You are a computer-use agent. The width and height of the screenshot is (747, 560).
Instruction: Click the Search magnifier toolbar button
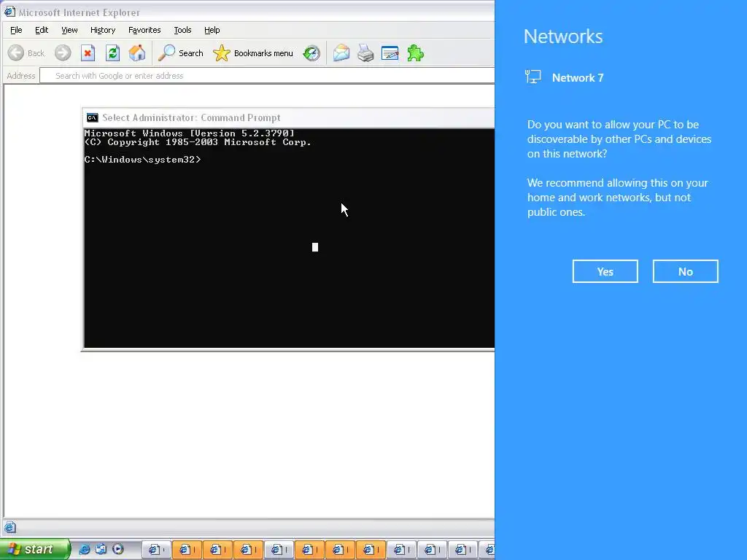pos(181,53)
